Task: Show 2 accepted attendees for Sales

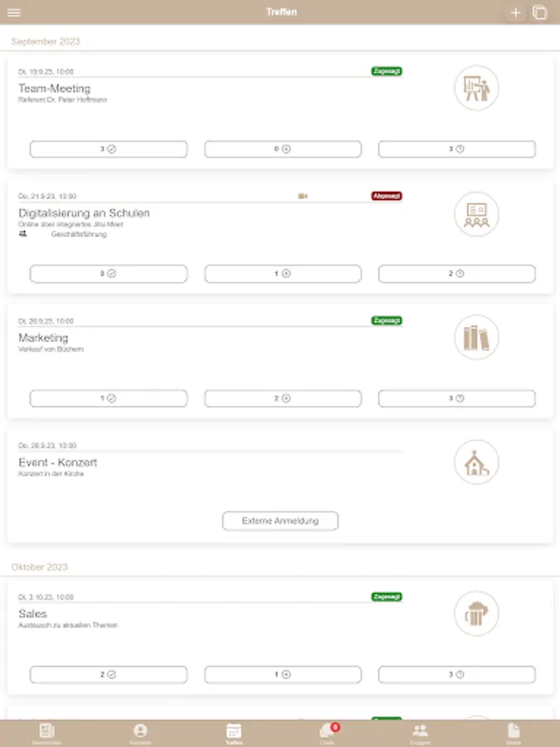Action: tap(109, 675)
